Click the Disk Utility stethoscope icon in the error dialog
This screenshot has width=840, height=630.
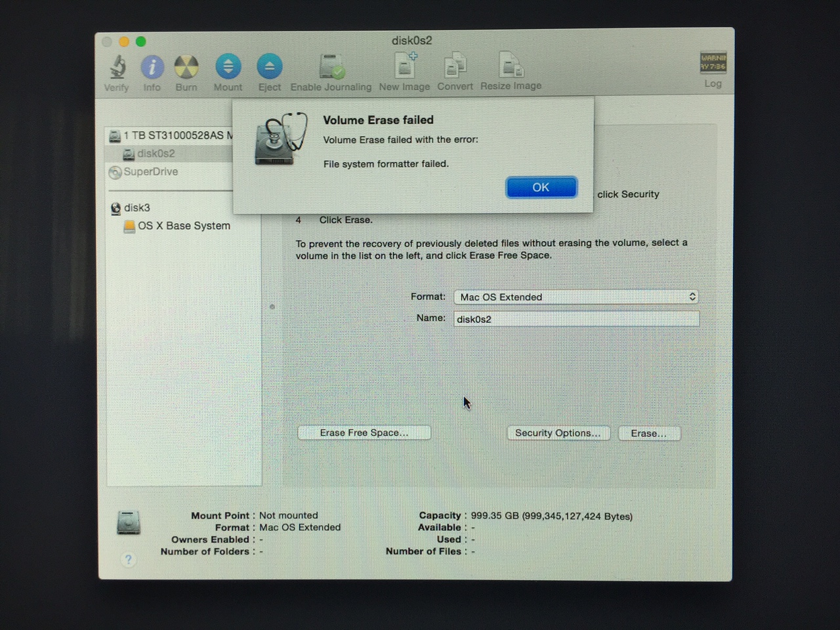(281, 139)
